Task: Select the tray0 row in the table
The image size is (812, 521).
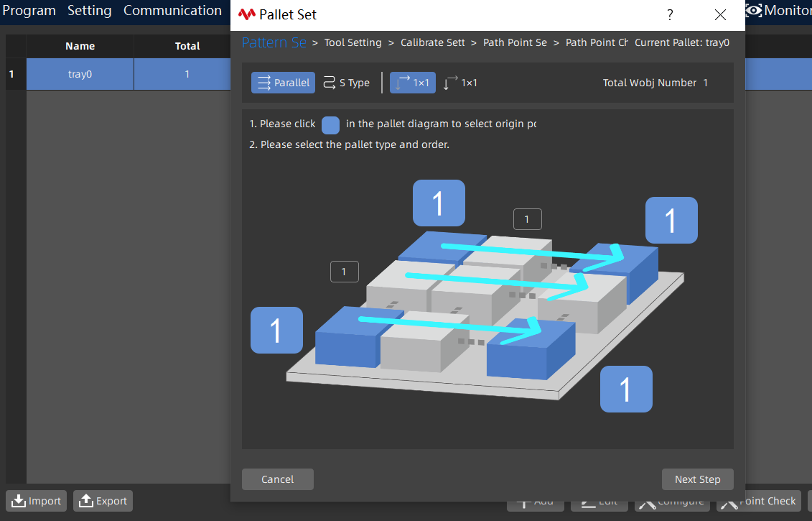Action: point(129,74)
